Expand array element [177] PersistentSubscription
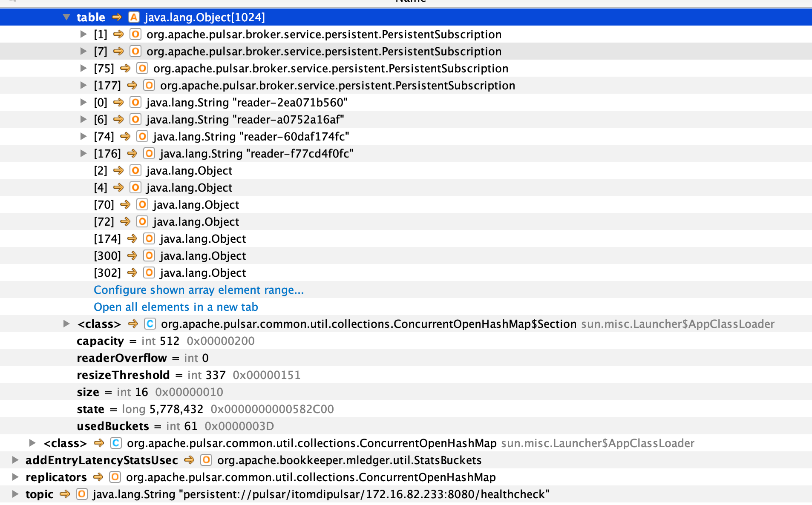Screen dimensions: 812x505 click(84, 86)
